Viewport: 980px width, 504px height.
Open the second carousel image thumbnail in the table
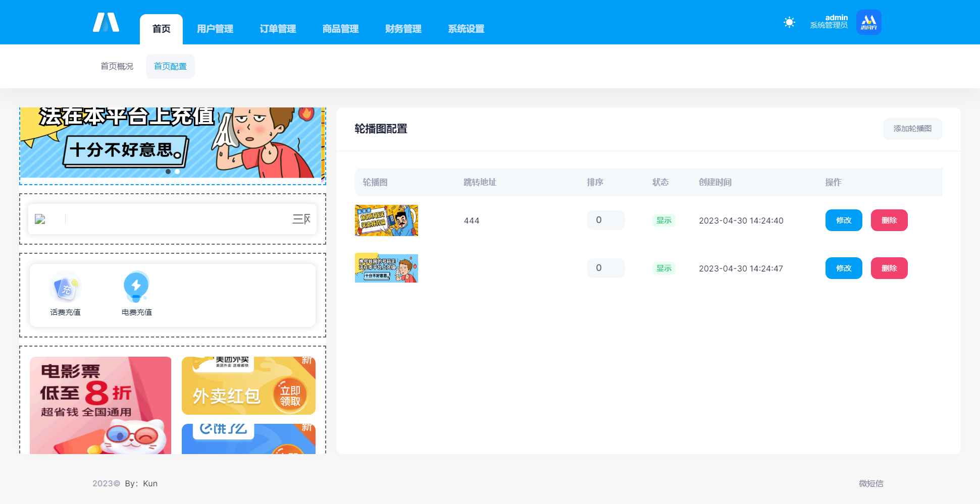point(386,268)
